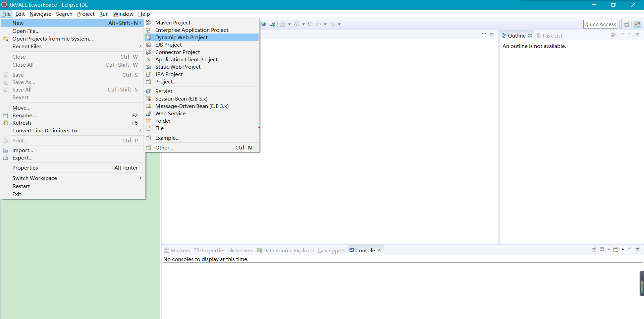
Task: Click the Next Annotation toolbar icon
Action: coord(282,24)
